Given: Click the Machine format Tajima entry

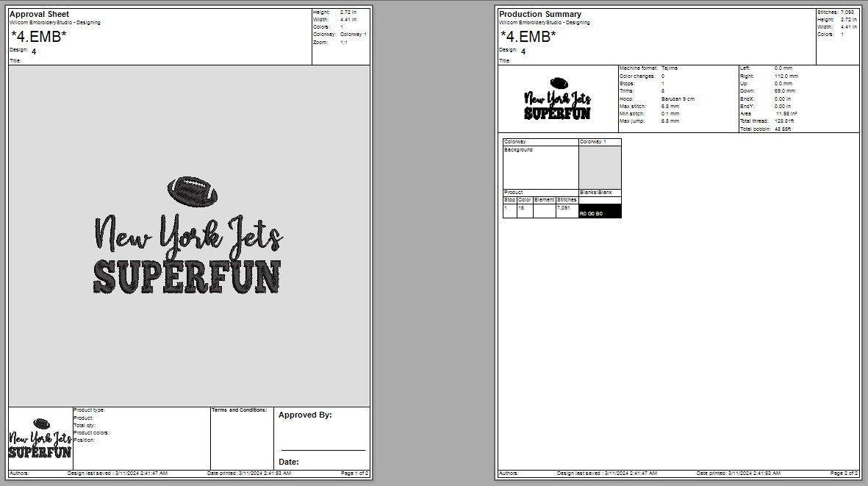Looking at the screenshot, I should click(648, 68).
